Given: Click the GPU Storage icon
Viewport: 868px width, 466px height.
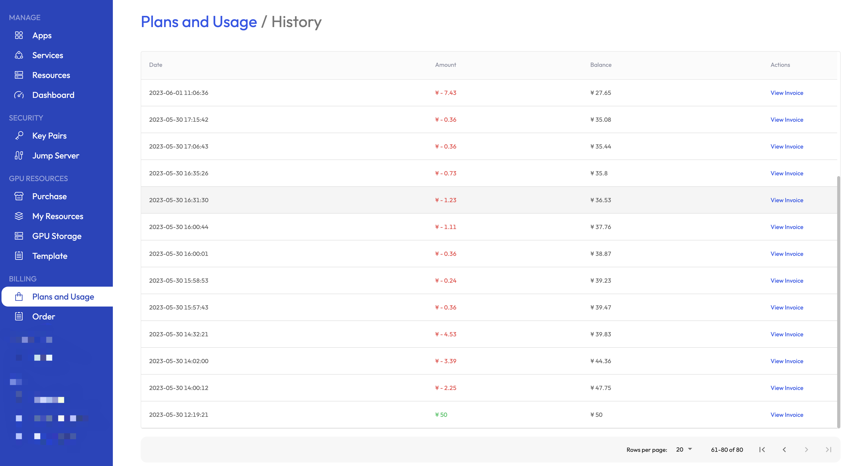Looking at the screenshot, I should (19, 236).
